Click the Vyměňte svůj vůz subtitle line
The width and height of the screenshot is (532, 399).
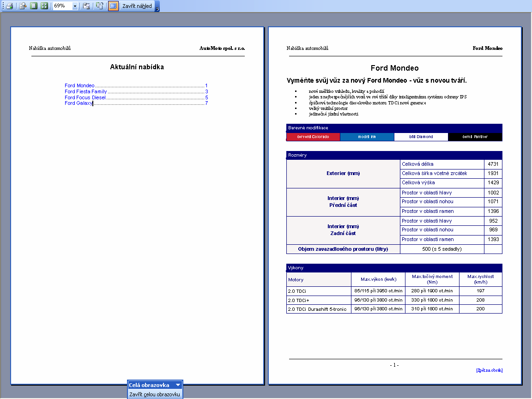pos(377,80)
